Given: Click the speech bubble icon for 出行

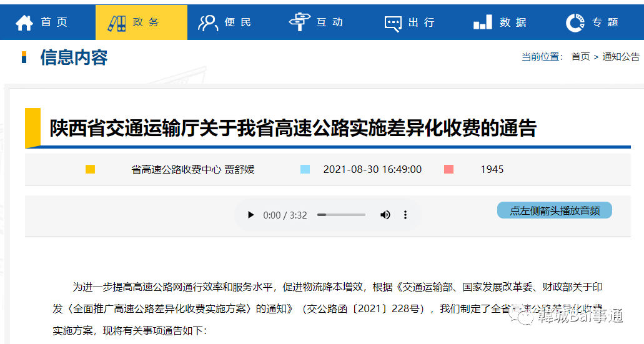Looking at the screenshot, I should click(x=393, y=23).
